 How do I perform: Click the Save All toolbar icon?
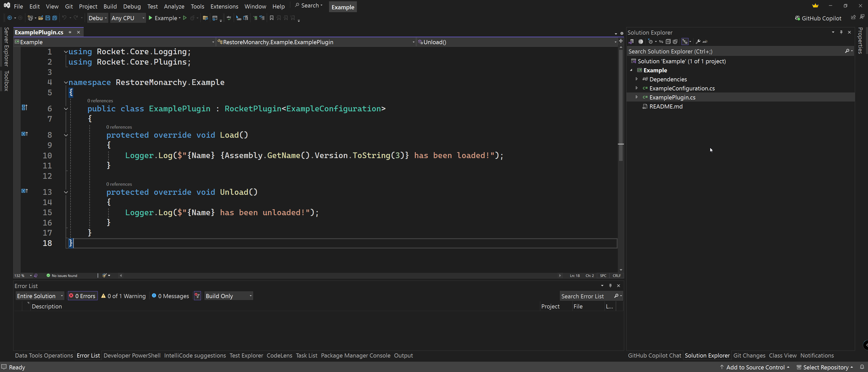pyautogui.click(x=54, y=18)
